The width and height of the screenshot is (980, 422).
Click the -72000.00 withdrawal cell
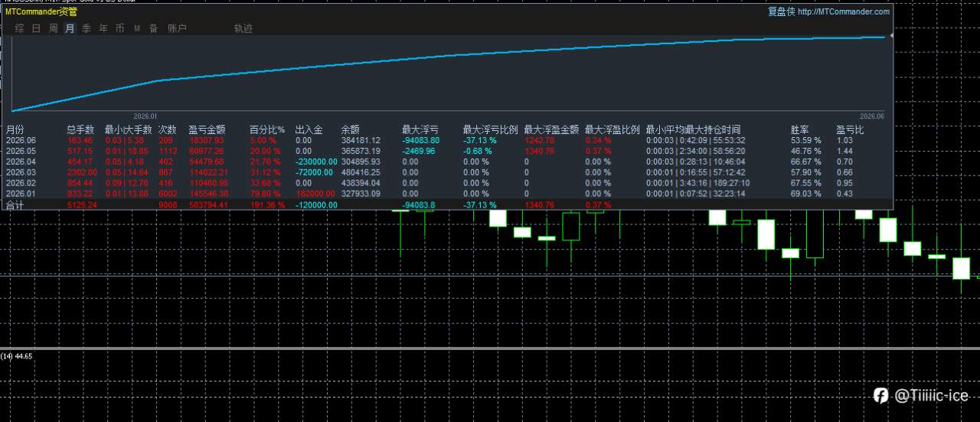[314, 172]
